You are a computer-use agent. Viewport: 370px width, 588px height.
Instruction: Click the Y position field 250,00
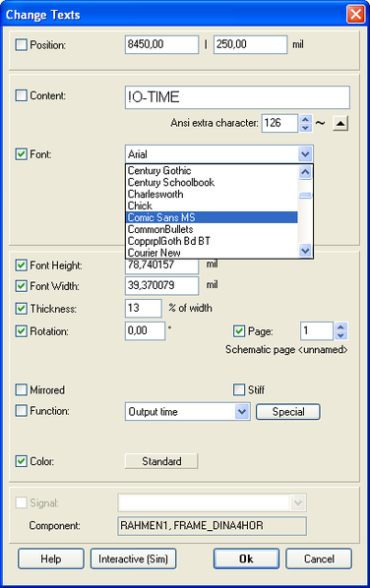250,44
